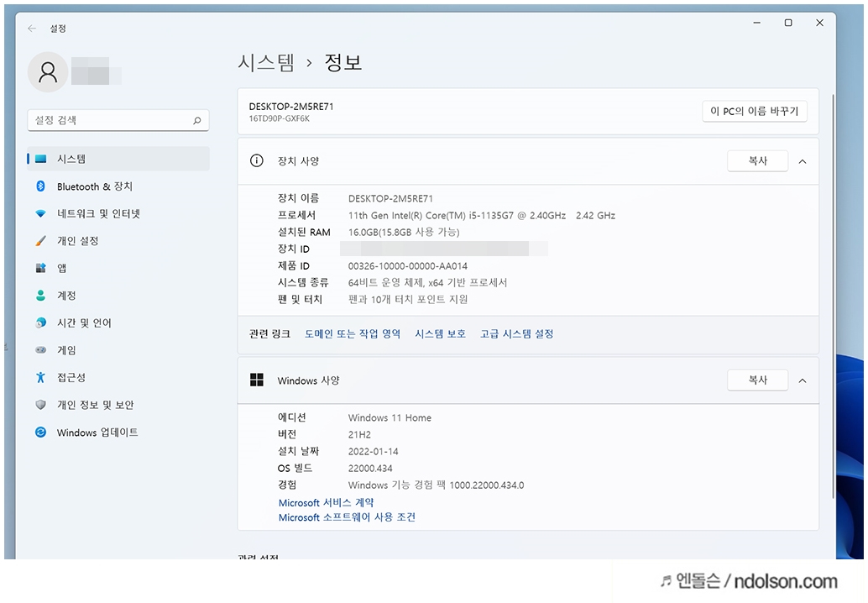Click edition value Windows 11 Home
The image size is (868, 603).
coord(390,417)
